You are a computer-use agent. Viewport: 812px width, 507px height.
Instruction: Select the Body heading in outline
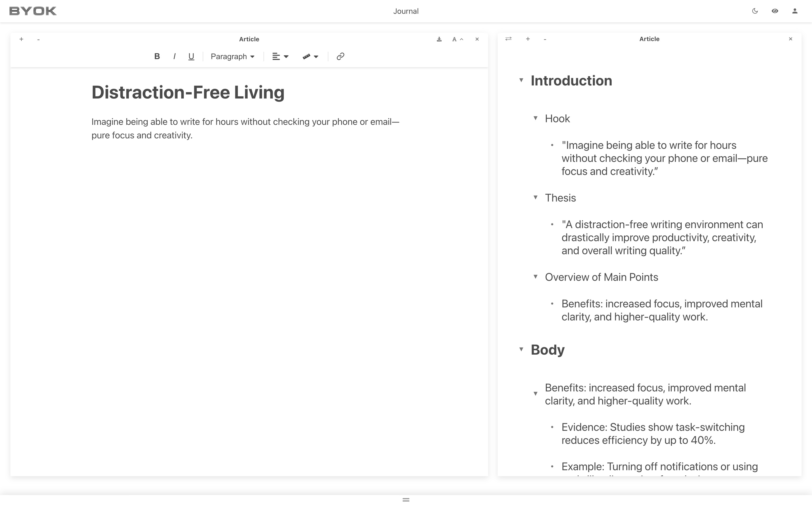[x=547, y=350]
